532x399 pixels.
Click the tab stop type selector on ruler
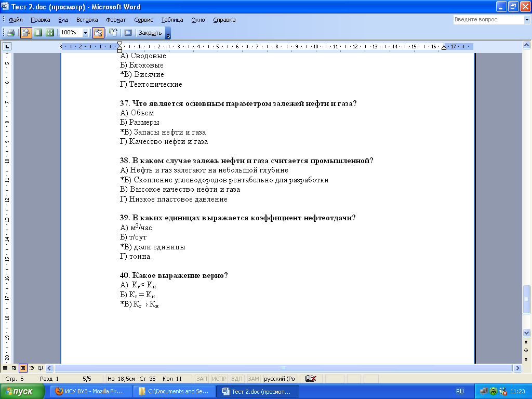[x=7, y=46]
